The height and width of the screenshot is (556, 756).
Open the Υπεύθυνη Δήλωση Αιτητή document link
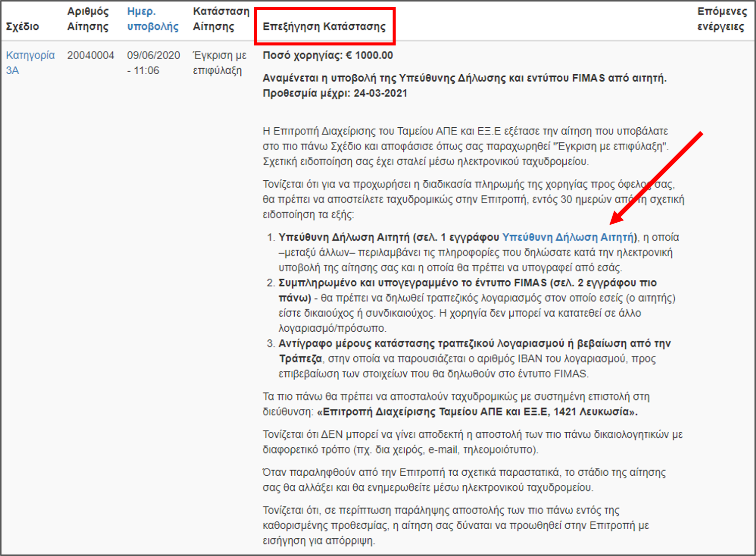tap(568, 237)
